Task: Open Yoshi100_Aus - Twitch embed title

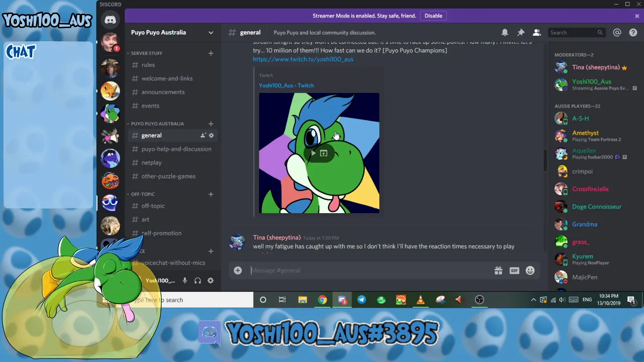Action: (x=286, y=85)
